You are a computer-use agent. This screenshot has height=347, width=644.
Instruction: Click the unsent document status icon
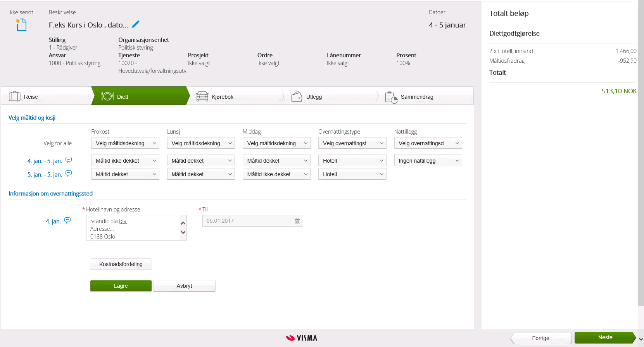(x=21, y=25)
